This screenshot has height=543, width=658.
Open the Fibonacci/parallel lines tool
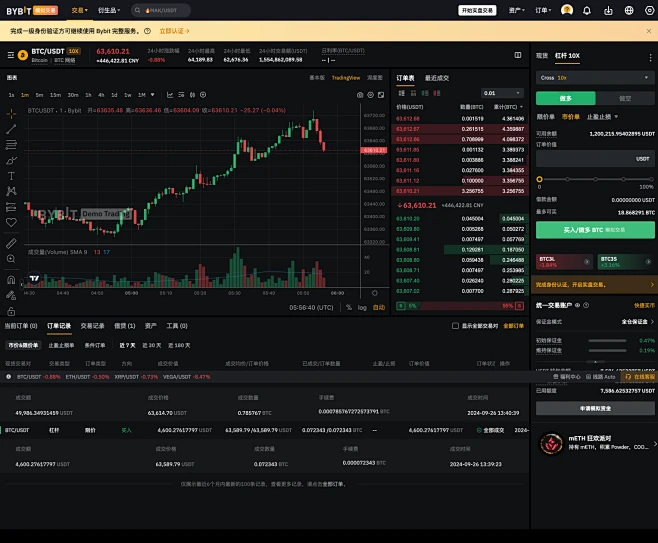pos(11,145)
